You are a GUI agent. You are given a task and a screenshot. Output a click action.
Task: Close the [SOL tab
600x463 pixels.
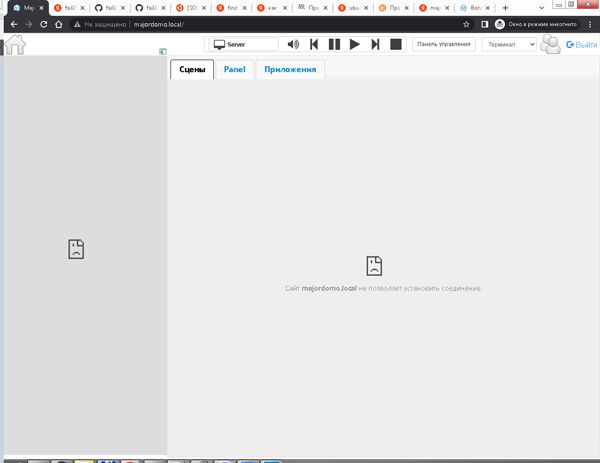pyautogui.click(x=204, y=8)
